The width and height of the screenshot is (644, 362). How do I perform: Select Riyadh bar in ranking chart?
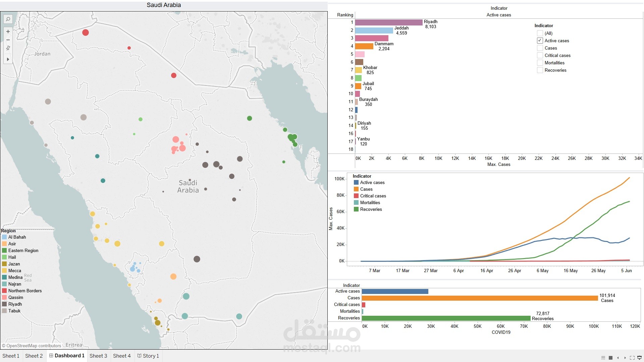pyautogui.click(x=388, y=22)
